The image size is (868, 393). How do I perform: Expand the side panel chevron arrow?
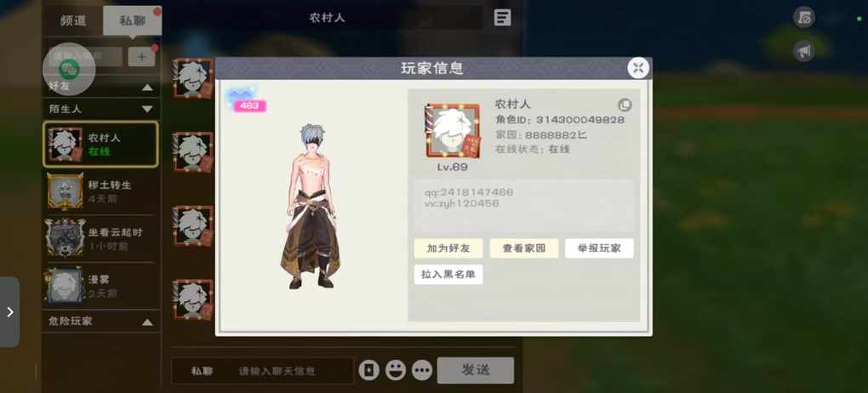point(9,312)
